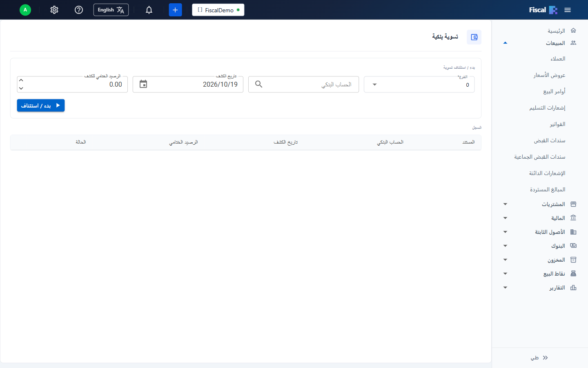Image resolution: width=588 pixels, height=368 pixels.
Task: Open سندات القبض in the sidebar
Action: pyautogui.click(x=550, y=141)
